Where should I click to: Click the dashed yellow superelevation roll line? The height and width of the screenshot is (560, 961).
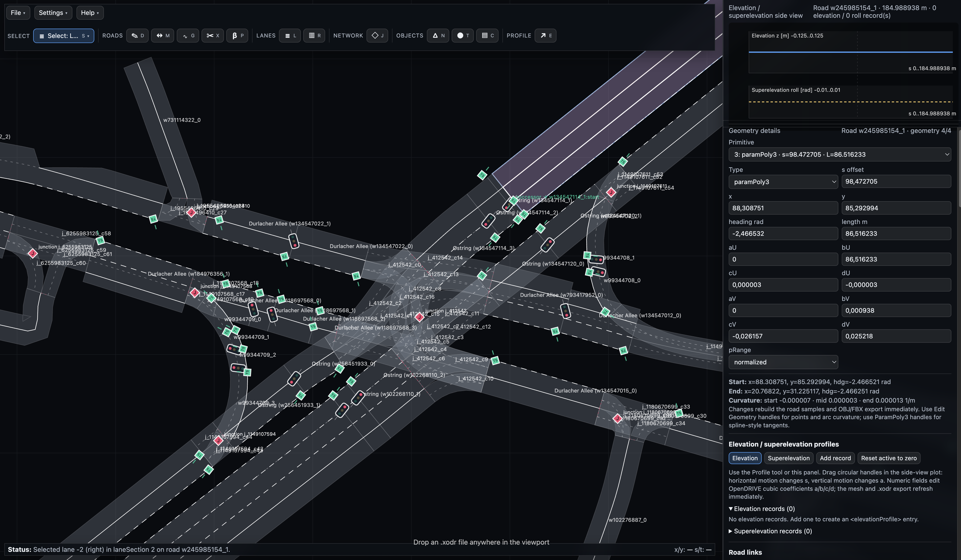[850, 102]
